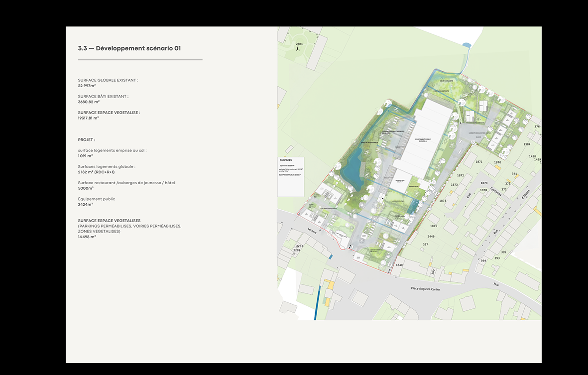The height and width of the screenshot is (375, 588).
Task: Click the "Cité" street label
Action: (x=469, y=196)
